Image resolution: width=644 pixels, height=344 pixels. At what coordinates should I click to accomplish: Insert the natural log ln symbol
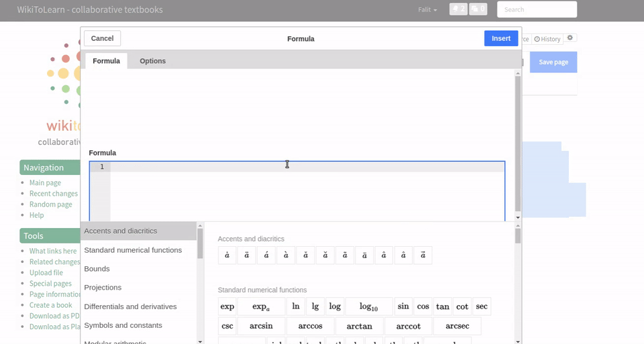tap(296, 306)
